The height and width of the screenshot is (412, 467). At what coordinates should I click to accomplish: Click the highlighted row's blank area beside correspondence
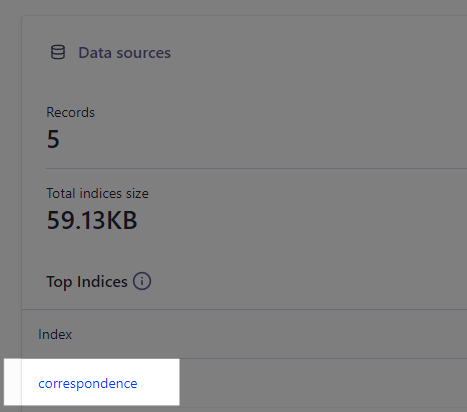[x=158, y=382]
